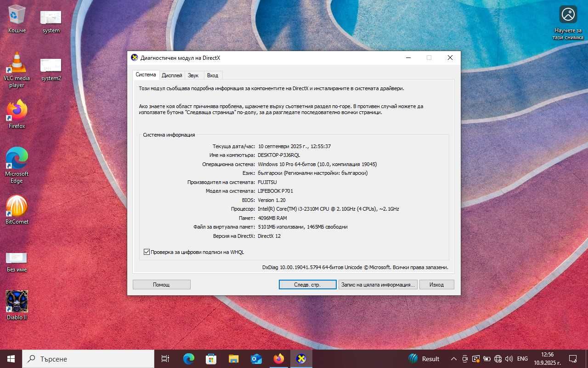Open the taskbar clock and date
Viewport: 588px width, 368px height.
(547, 359)
